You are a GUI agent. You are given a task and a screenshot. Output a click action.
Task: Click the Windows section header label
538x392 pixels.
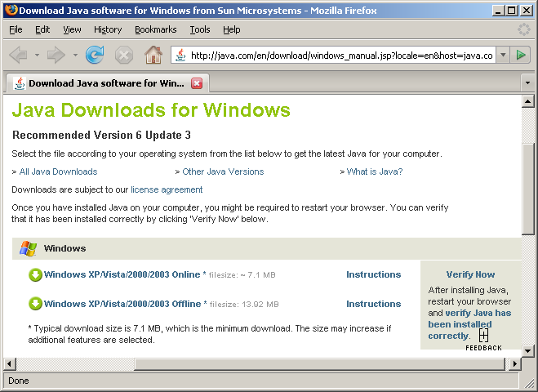[64, 248]
